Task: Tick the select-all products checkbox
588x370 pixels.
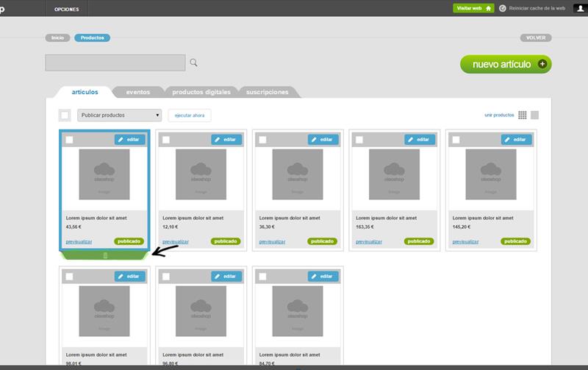Action: [65, 115]
